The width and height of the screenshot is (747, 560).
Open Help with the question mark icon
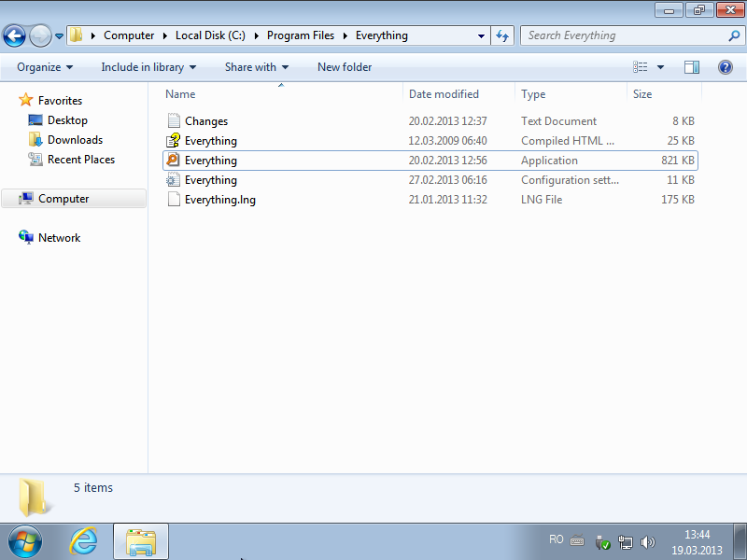(x=726, y=67)
